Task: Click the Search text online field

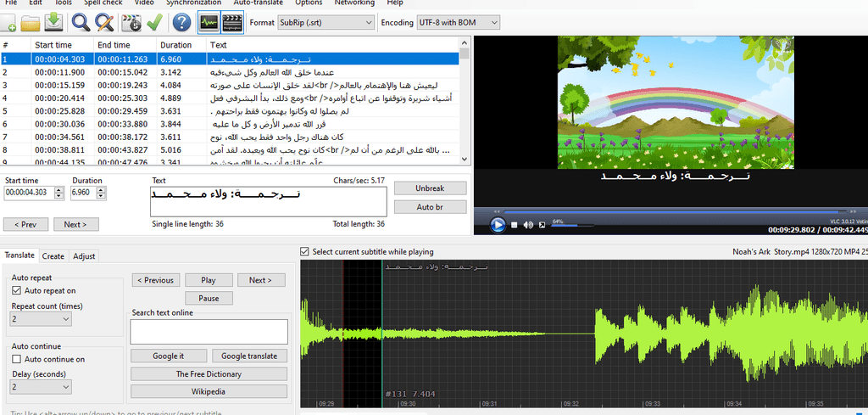Action: tap(209, 331)
